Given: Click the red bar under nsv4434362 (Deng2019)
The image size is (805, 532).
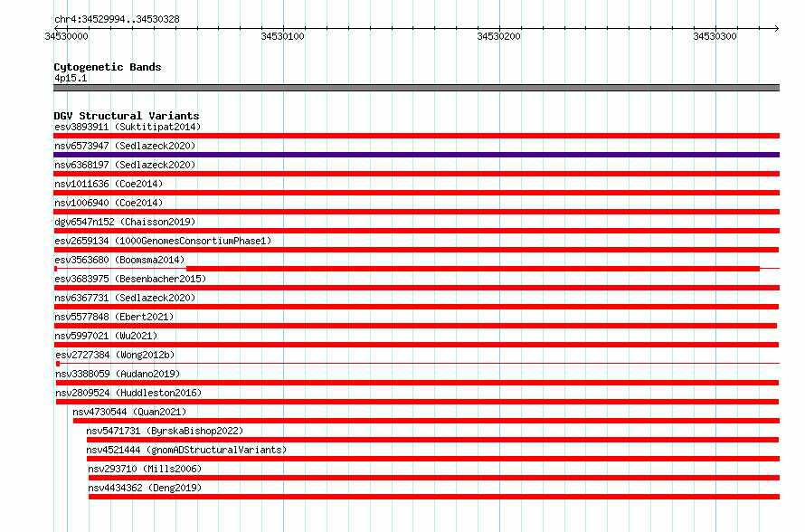Looking at the screenshot, I should click(434, 497).
